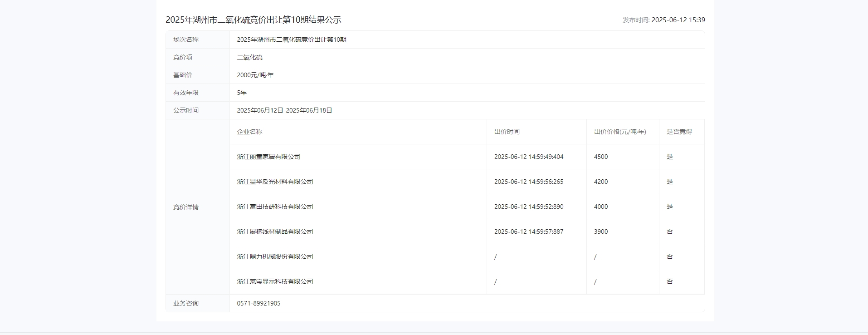Click the publish time 2025-06-12 15:39
Screen dimensions: 868x335
(x=678, y=20)
